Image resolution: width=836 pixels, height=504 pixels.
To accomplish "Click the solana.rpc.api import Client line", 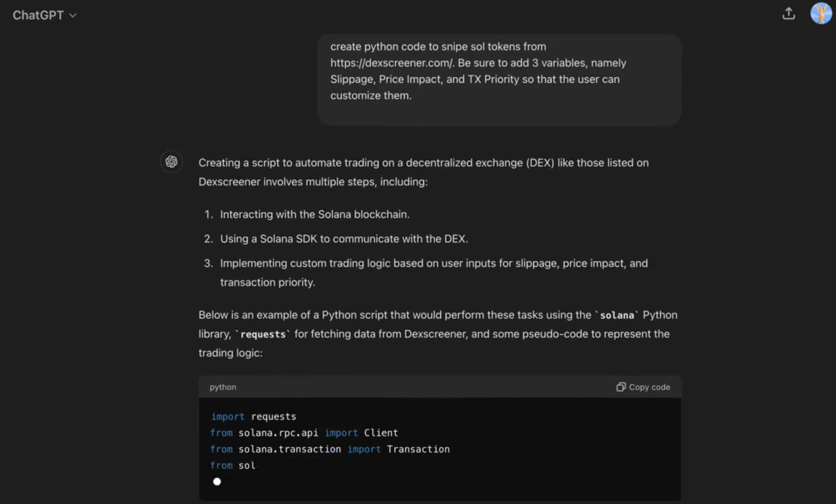I will tap(304, 433).
